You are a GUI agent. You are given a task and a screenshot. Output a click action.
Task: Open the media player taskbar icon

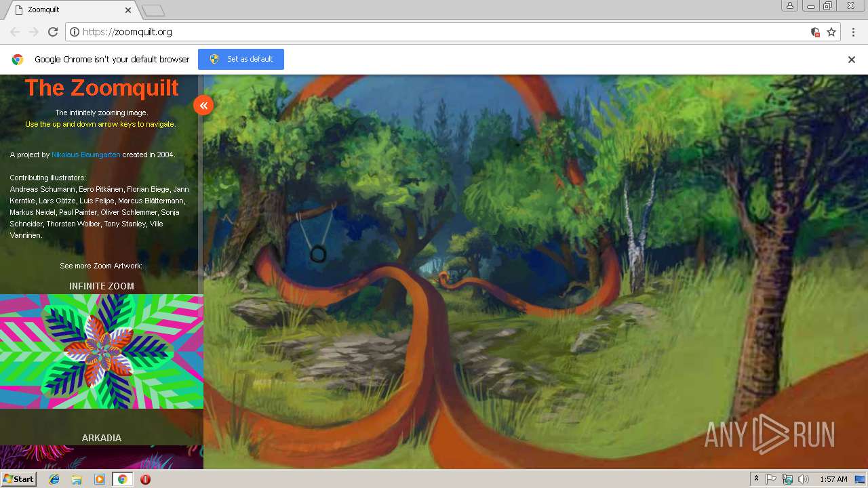(x=100, y=479)
